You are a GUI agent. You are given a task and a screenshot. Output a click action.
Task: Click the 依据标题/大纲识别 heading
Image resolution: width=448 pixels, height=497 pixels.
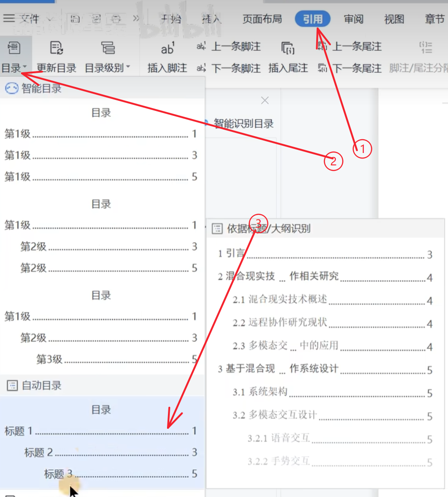(269, 229)
